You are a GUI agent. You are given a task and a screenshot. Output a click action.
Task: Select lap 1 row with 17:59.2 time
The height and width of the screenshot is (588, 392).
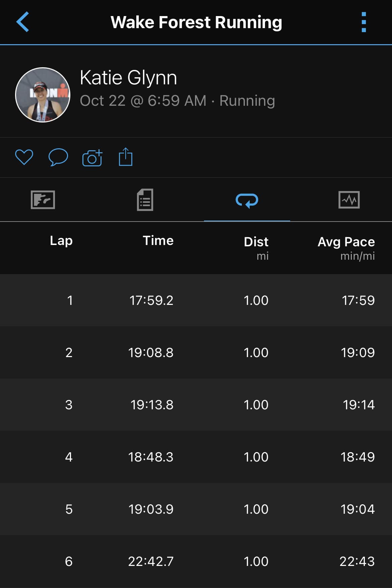pyautogui.click(x=196, y=300)
